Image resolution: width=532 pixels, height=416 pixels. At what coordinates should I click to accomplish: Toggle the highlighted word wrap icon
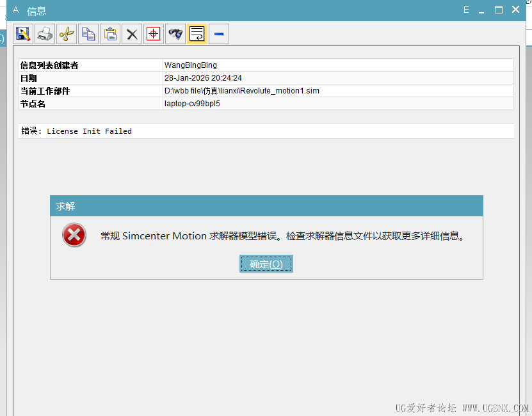(x=197, y=33)
